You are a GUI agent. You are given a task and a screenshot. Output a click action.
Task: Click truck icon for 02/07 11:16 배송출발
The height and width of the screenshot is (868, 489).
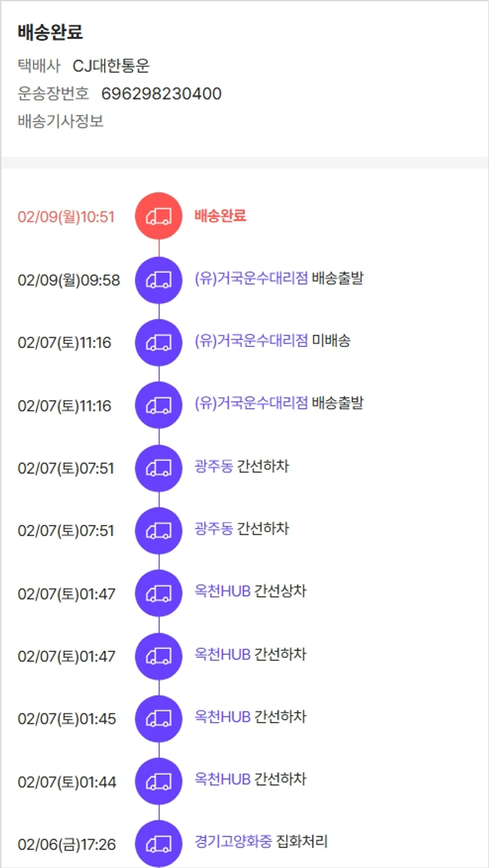pyautogui.click(x=158, y=405)
